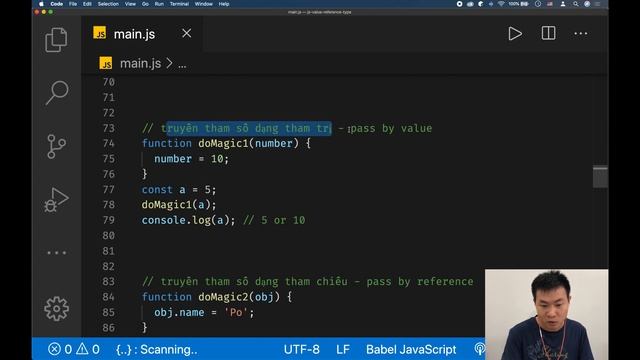
Task: Open the Apple menu
Action: (x=41, y=4)
